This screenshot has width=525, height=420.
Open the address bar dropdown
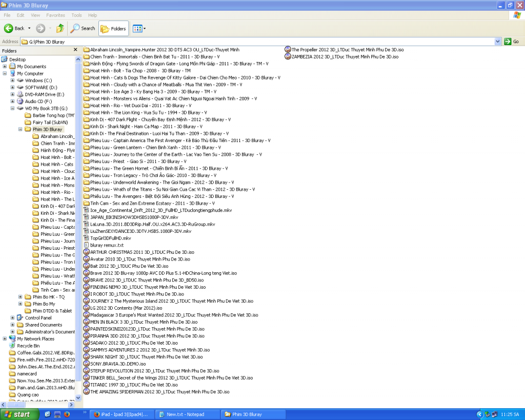pyautogui.click(x=497, y=42)
